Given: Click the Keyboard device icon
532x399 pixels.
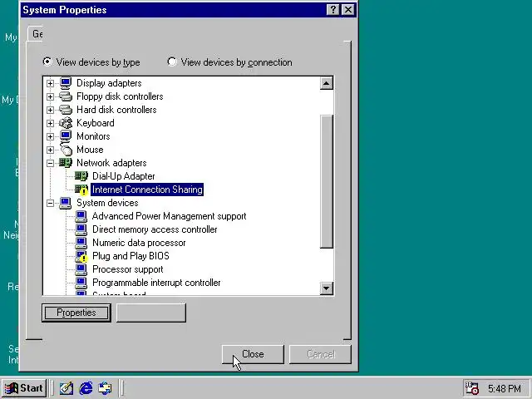Looking at the screenshot, I should tap(66, 123).
